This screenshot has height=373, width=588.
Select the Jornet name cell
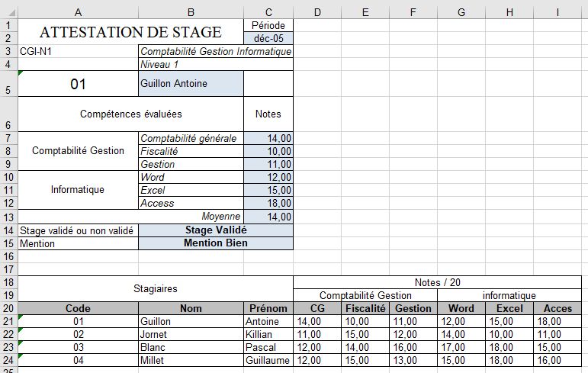click(x=191, y=334)
